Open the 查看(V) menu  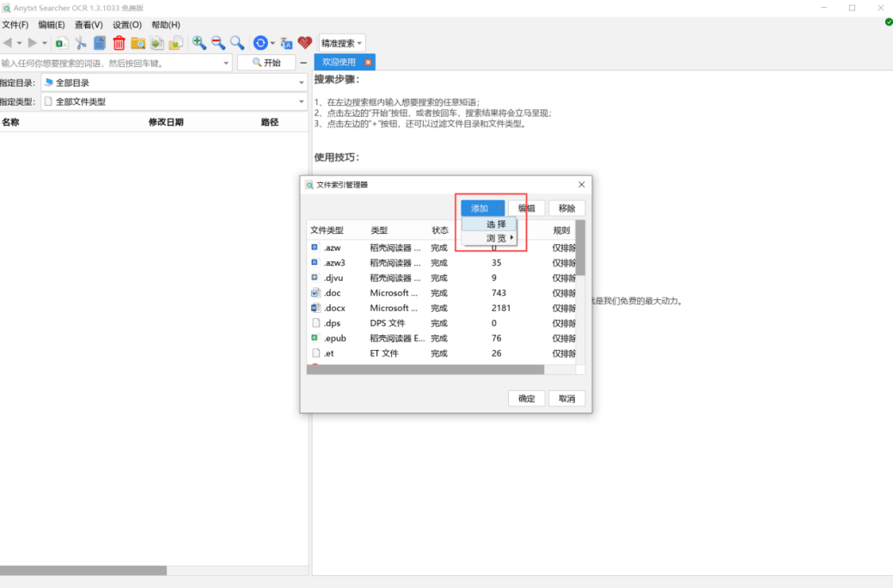(89, 24)
